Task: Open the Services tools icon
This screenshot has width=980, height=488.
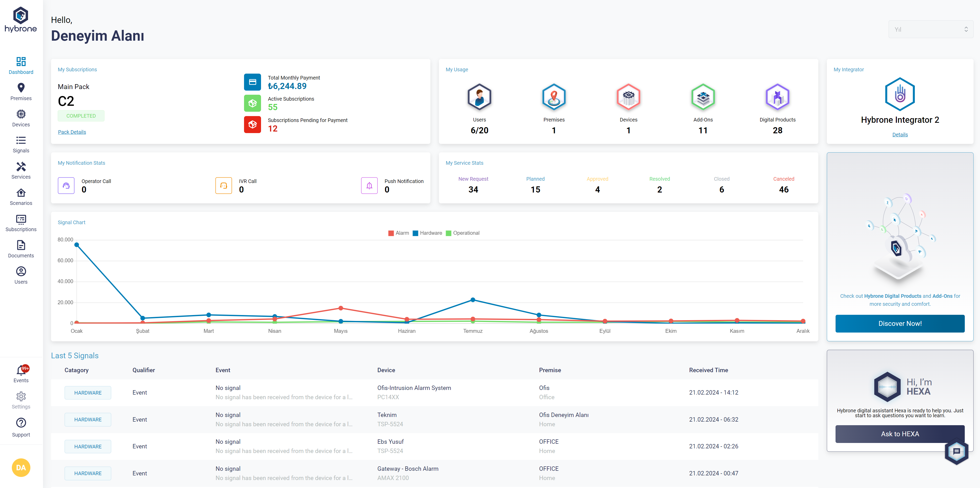Action: [x=21, y=167]
